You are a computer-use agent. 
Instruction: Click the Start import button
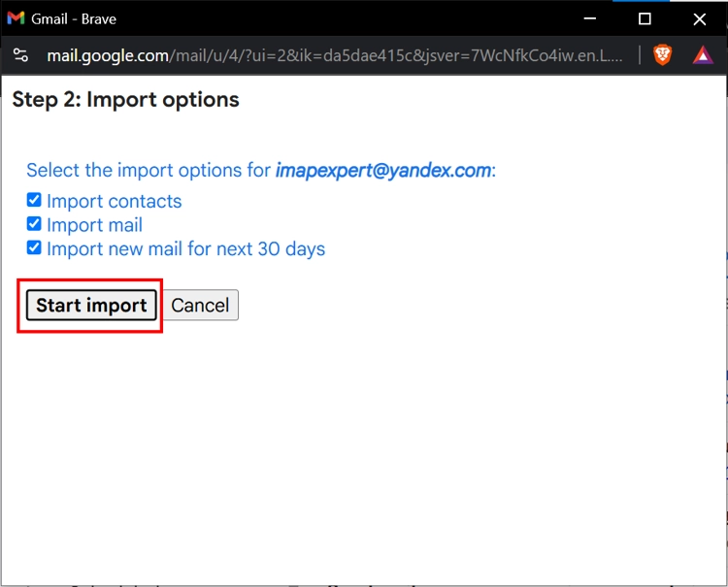pos(91,305)
